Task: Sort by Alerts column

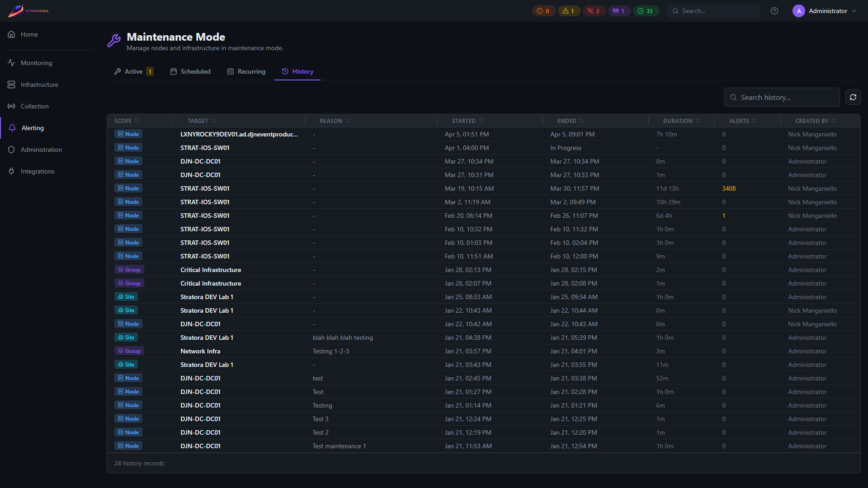Action: (743, 121)
